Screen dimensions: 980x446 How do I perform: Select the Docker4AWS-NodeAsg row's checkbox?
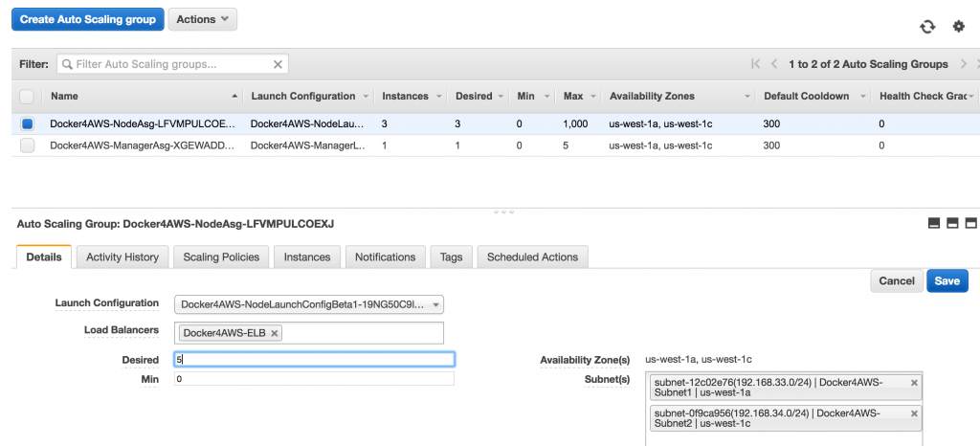tap(27, 123)
